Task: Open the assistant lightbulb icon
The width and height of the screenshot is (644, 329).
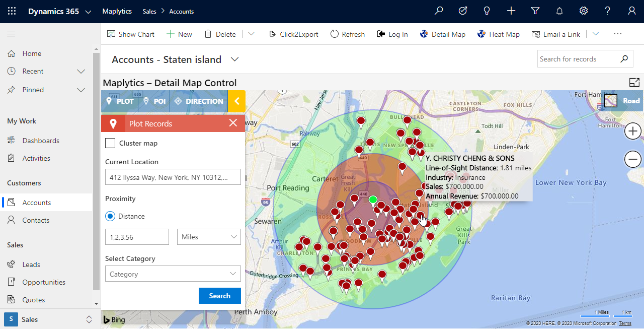Action: [x=487, y=11]
